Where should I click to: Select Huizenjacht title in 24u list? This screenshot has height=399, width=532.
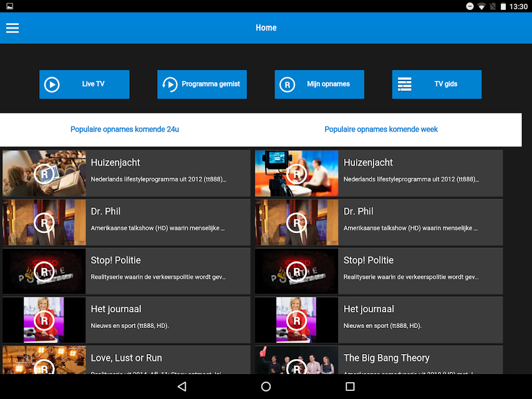[x=115, y=163]
